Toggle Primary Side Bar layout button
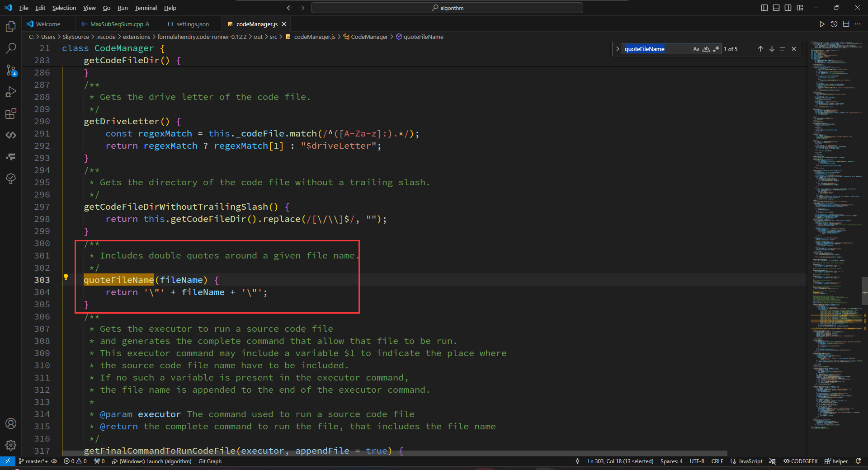This screenshot has width=868, height=470. pyautogui.click(x=764, y=8)
